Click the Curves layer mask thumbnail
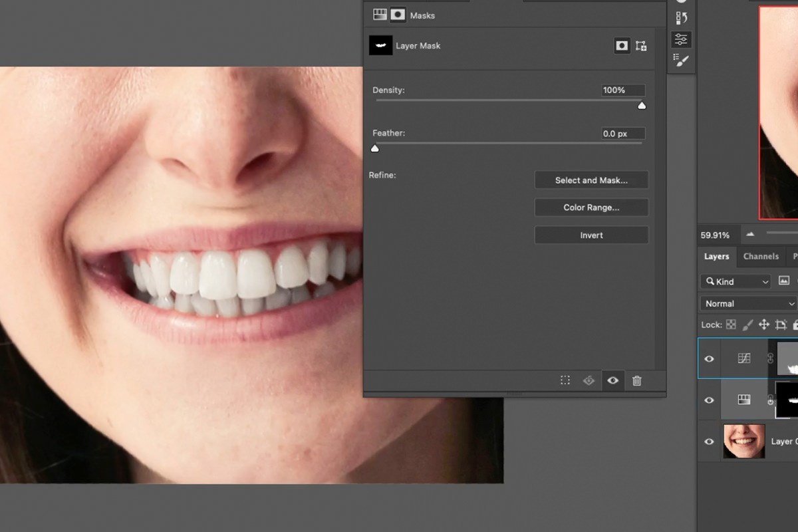Screen dimensions: 798x532 [788, 358]
